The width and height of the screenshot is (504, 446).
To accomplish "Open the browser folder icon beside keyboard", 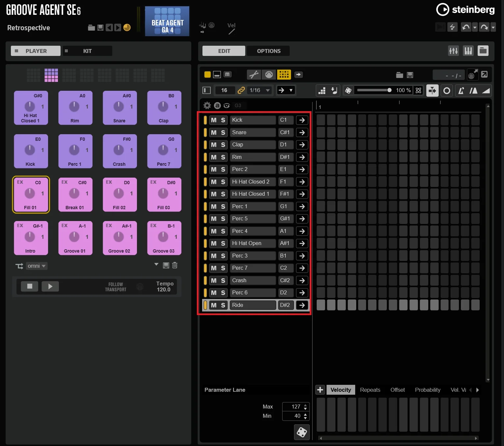I will point(483,51).
